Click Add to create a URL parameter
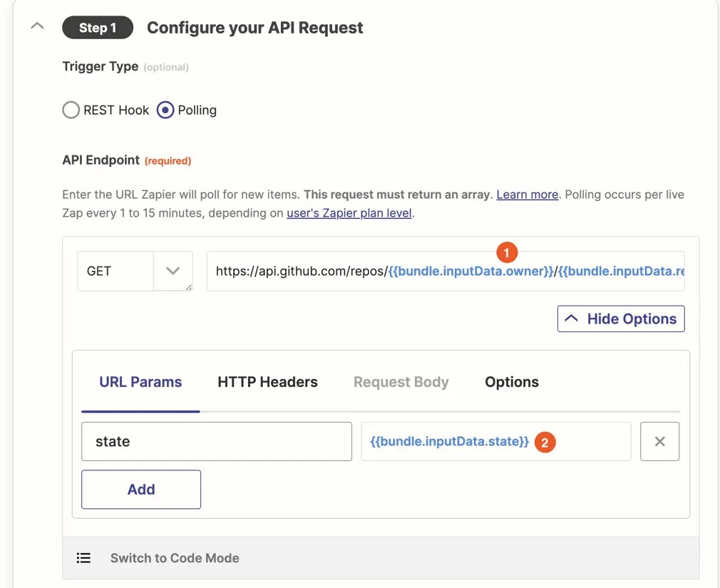This screenshot has width=720, height=588. coord(141,490)
